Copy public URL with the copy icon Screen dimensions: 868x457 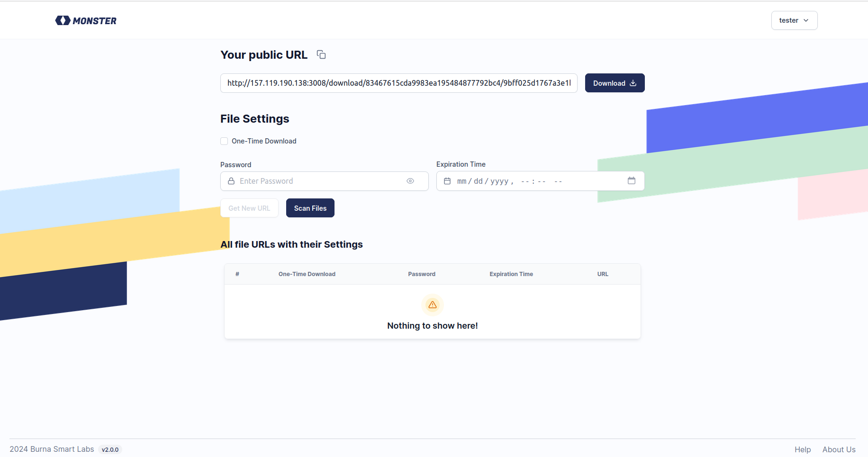tap(321, 55)
